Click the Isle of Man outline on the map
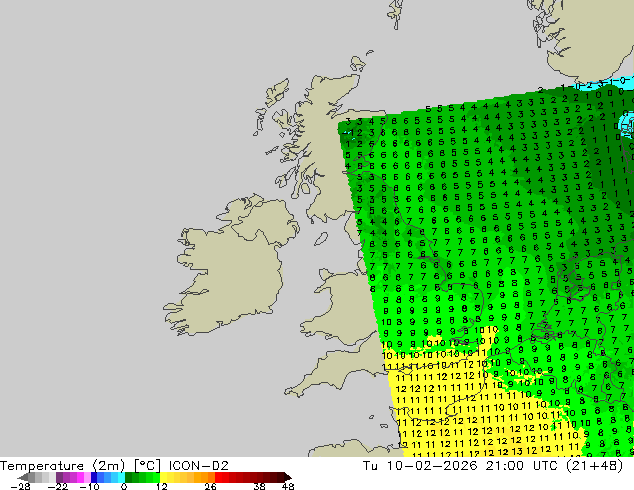 coord(321,239)
